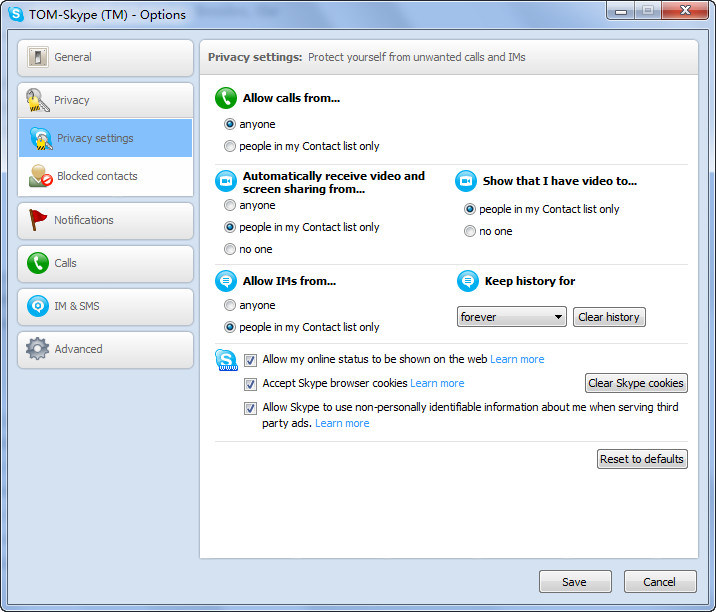Click the Reset to defaults button
The height and width of the screenshot is (612, 716).
642,459
